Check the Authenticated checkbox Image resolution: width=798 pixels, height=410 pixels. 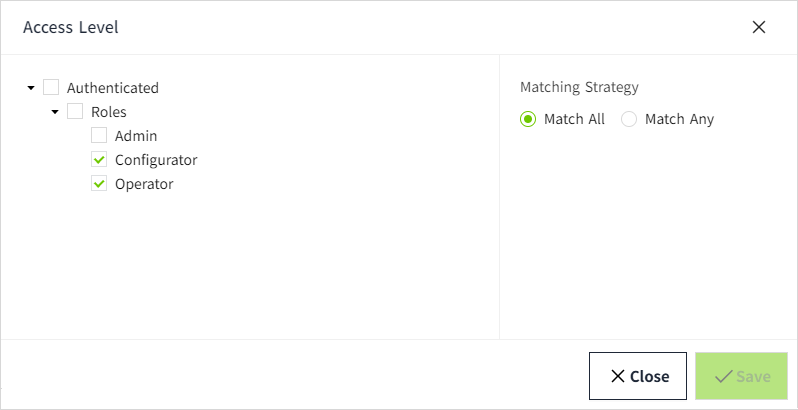point(51,88)
